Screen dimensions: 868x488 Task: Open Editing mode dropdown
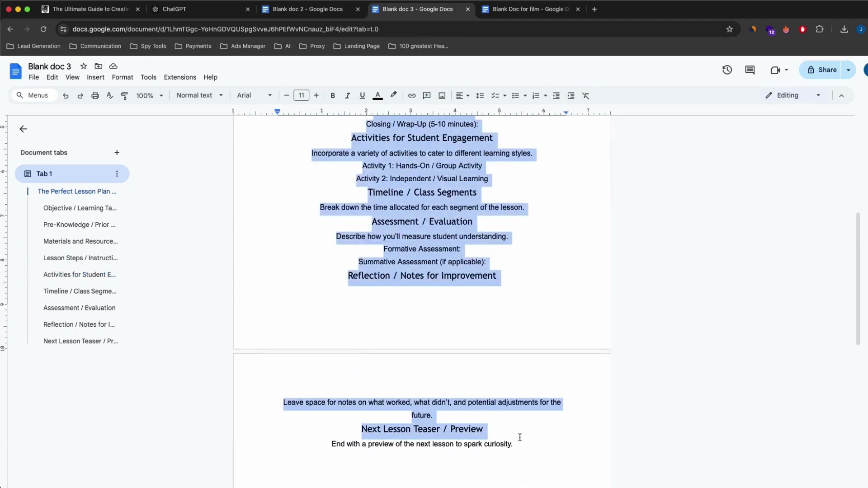pos(793,95)
